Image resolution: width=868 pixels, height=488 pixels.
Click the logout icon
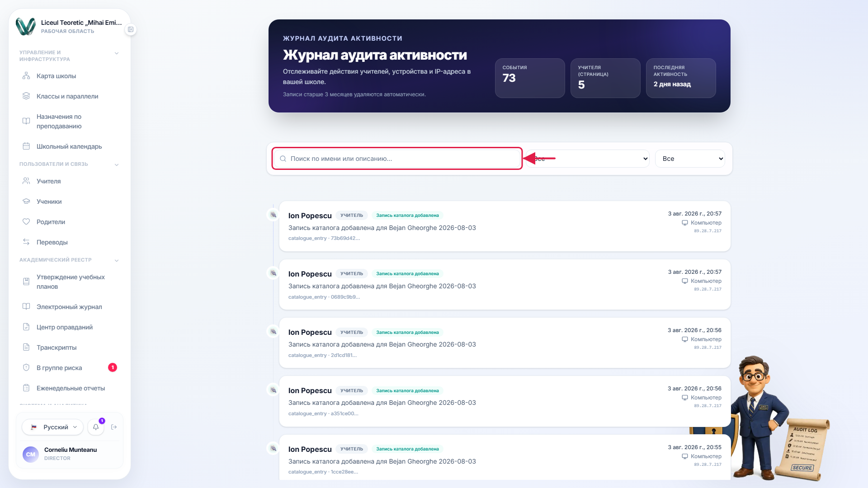coord(114,427)
